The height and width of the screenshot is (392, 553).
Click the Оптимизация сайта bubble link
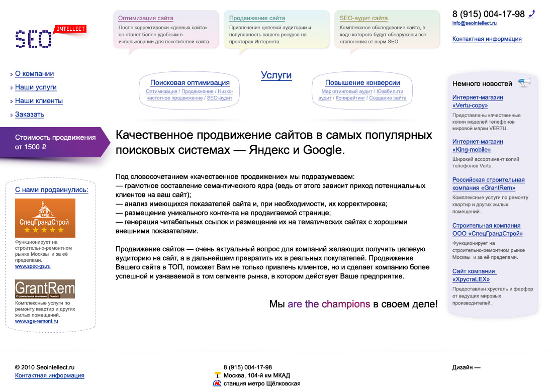146,18
